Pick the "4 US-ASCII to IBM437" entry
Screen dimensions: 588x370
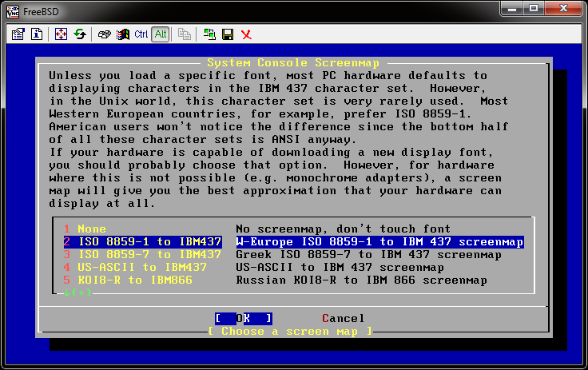point(135,267)
